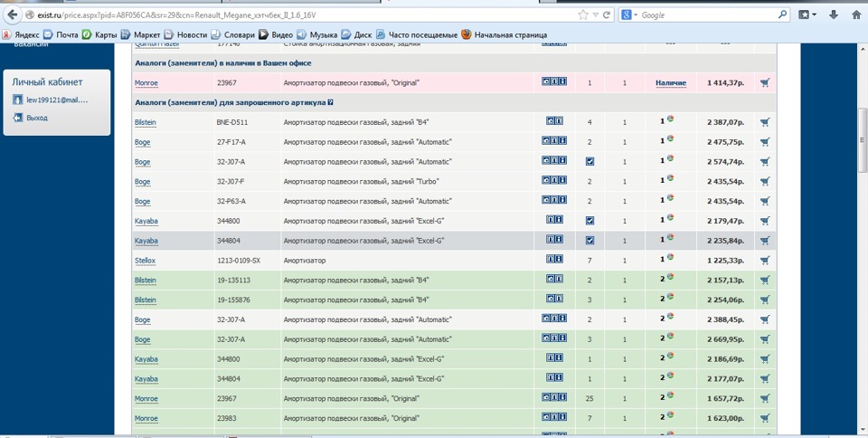Open the Stellox brand link
Image resolution: width=868 pixels, height=438 pixels.
click(x=145, y=261)
